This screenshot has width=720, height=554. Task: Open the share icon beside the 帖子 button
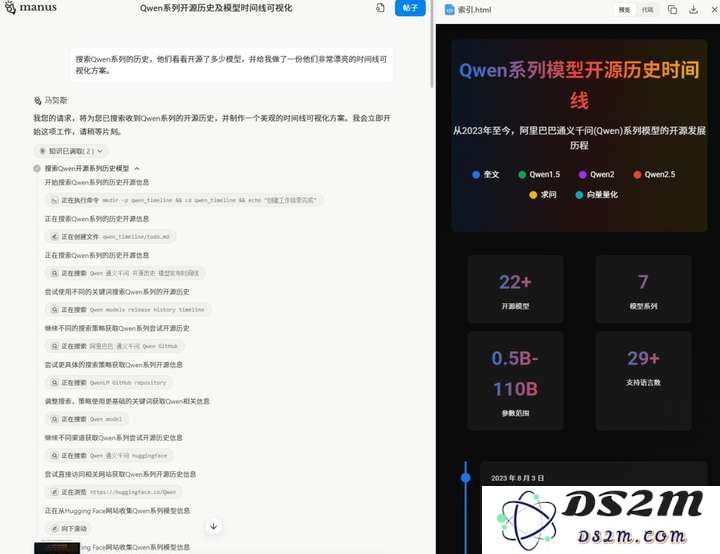coord(380,8)
